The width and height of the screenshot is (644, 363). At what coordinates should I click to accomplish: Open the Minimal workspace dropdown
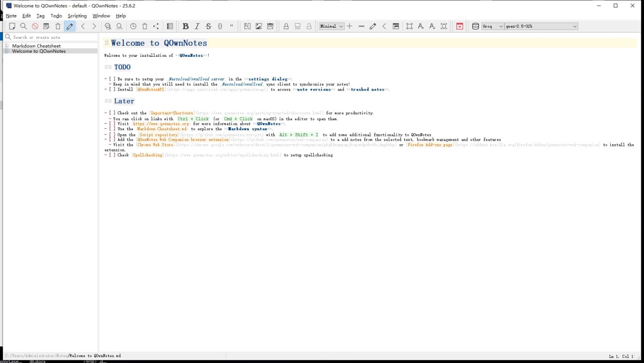tap(332, 26)
